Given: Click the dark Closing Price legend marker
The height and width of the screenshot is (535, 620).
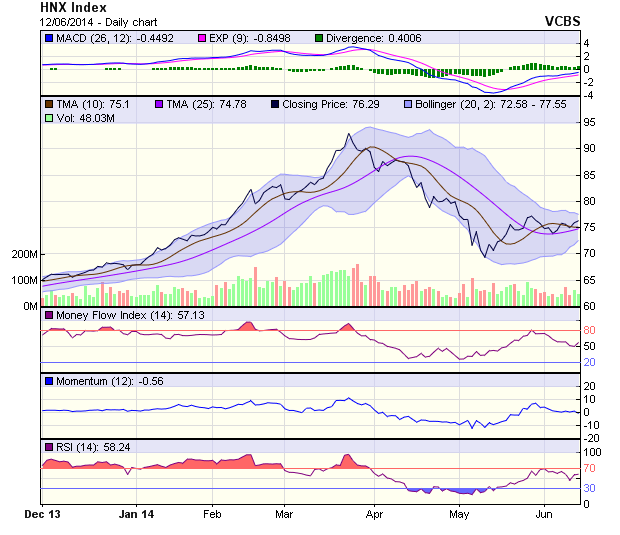Looking at the screenshot, I should [x=276, y=104].
